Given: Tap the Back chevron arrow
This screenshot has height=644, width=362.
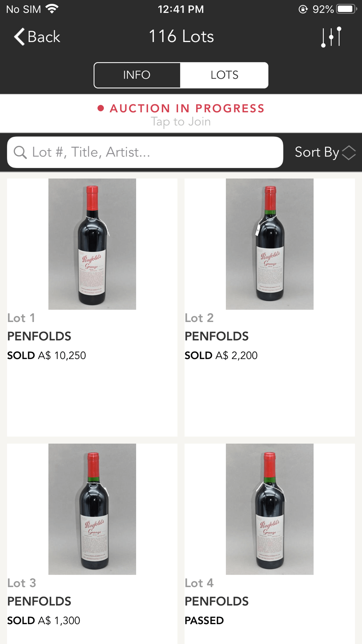Looking at the screenshot, I should 19,37.
